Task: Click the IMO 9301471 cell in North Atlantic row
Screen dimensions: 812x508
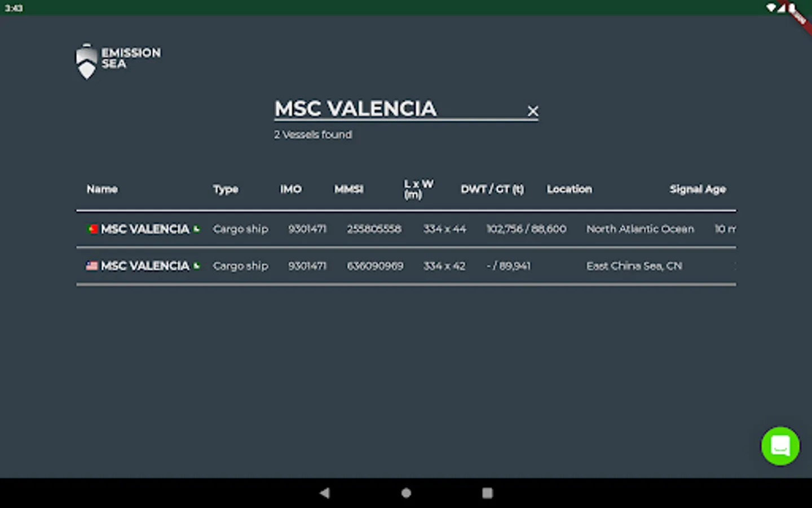Action: click(x=307, y=229)
